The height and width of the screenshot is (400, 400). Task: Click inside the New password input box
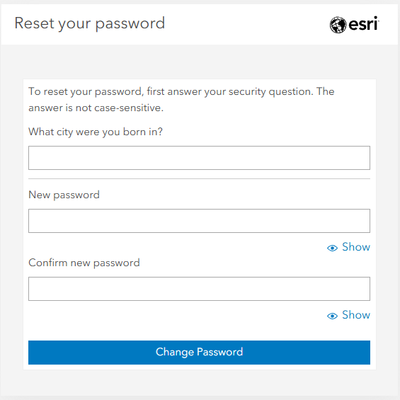pyautogui.click(x=199, y=221)
